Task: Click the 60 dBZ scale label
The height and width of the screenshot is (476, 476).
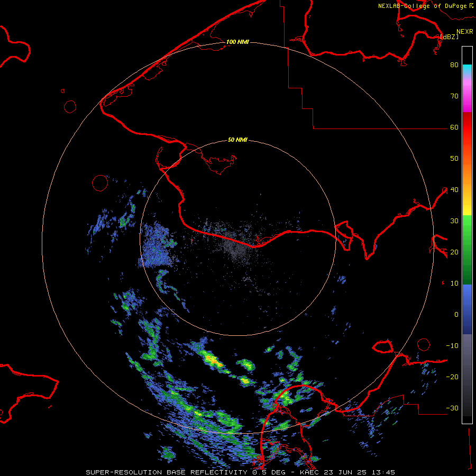Action: [x=454, y=127]
